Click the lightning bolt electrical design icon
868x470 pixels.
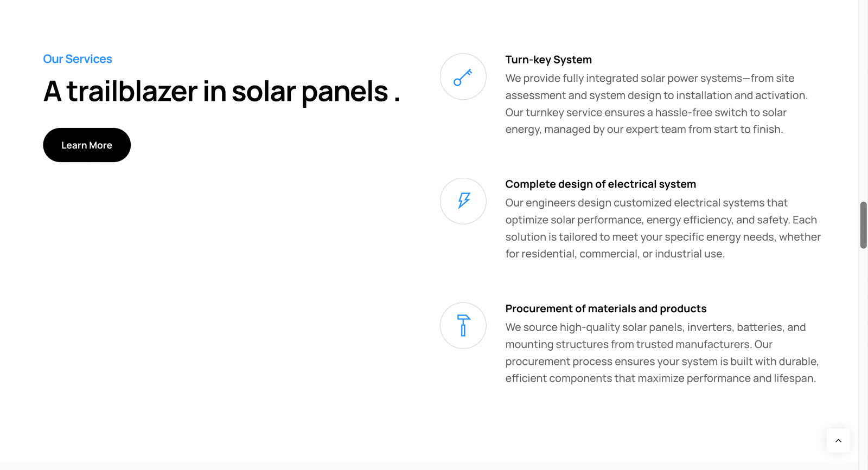click(x=463, y=201)
